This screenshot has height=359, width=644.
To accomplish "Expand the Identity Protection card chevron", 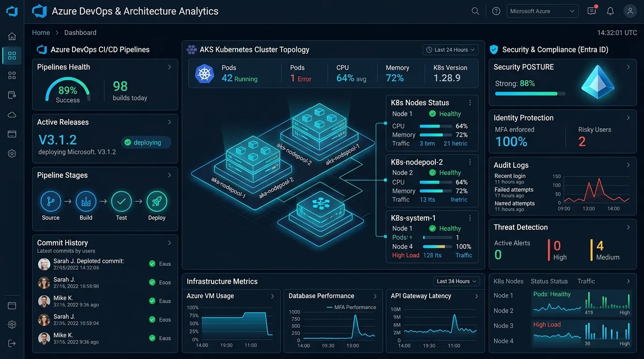I will pyautogui.click(x=628, y=118).
